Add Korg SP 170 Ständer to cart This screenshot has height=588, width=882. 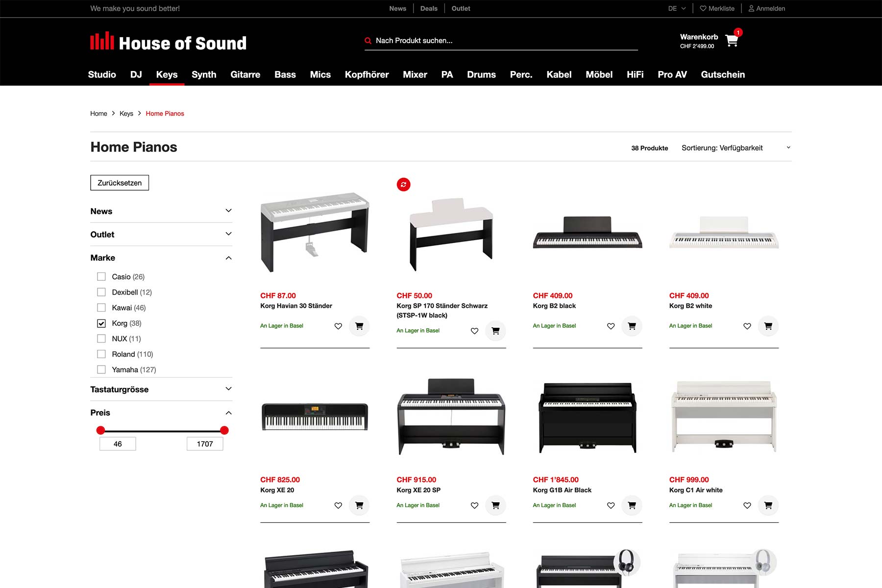pyautogui.click(x=495, y=331)
